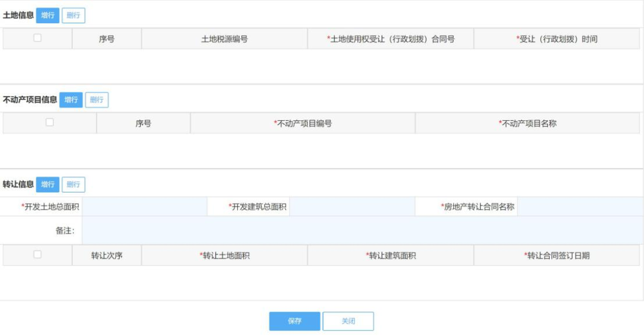Viewport: 644px width, 336px height.
Task: Close the form with 关闭 button
Action: click(348, 321)
